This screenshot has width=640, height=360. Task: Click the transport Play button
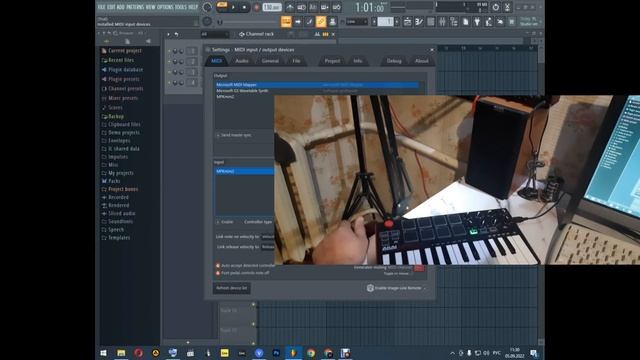click(233, 7)
